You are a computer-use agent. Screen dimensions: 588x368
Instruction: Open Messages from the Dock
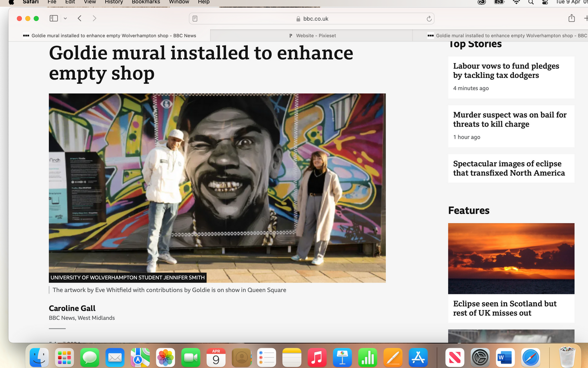(90, 357)
